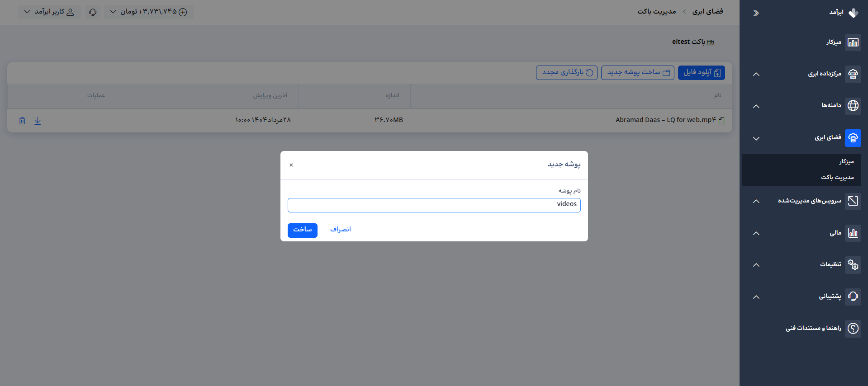868x386 pixels.
Task: Select میزکار submenu under فضای ابری
Action: pyautogui.click(x=846, y=161)
